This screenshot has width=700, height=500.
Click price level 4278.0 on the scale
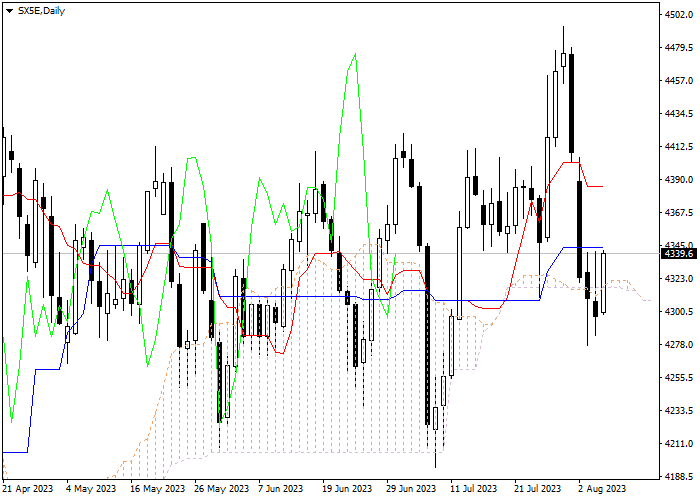click(x=679, y=345)
